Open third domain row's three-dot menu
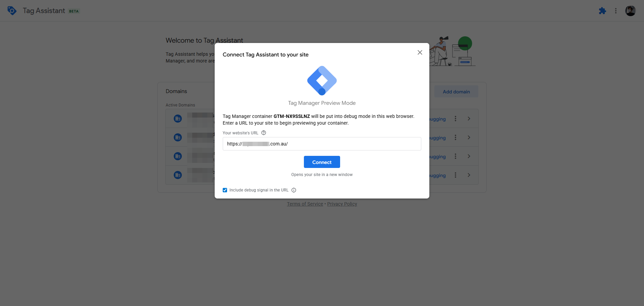This screenshot has width=644, height=306. click(x=455, y=156)
